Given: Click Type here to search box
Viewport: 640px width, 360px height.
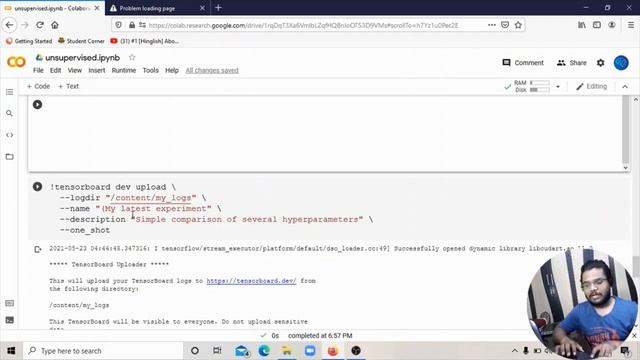Looking at the screenshot, I should click(103, 351).
